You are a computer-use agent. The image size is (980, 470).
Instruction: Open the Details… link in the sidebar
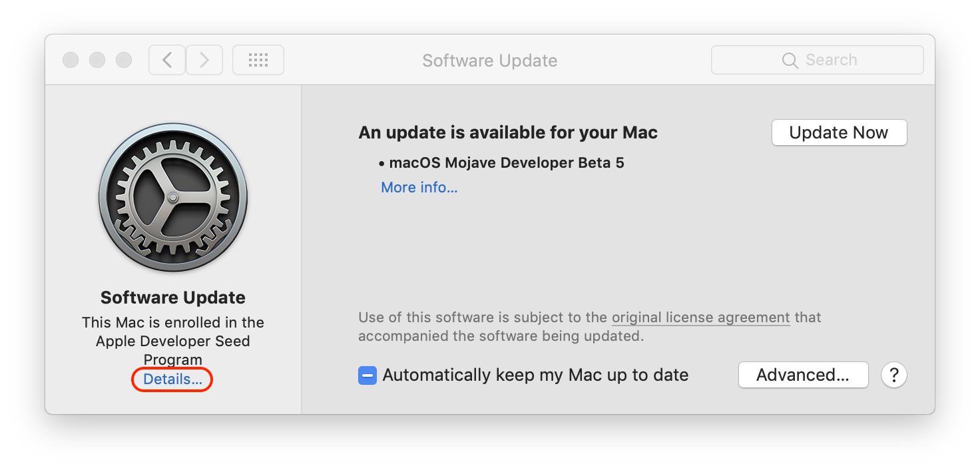pyautogui.click(x=172, y=379)
